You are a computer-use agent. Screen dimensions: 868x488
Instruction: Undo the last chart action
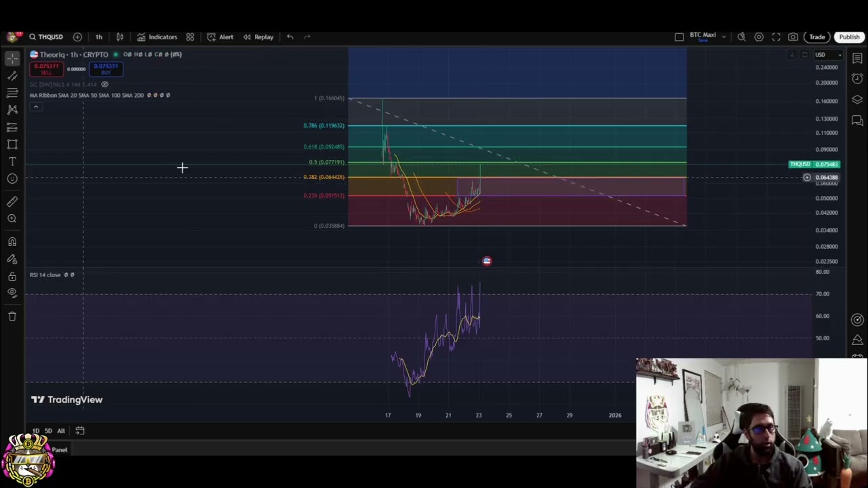point(290,37)
